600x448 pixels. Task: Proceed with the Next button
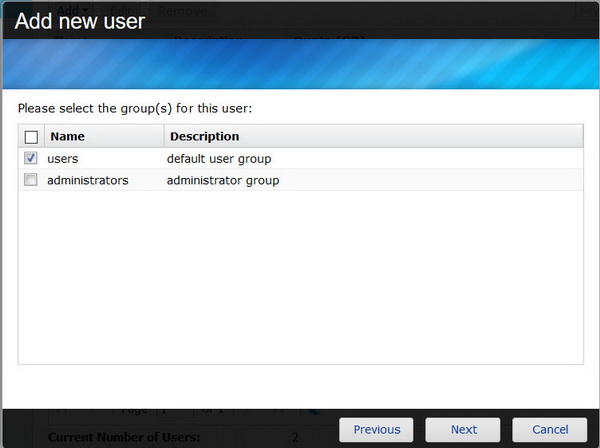pyautogui.click(x=463, y=429)
